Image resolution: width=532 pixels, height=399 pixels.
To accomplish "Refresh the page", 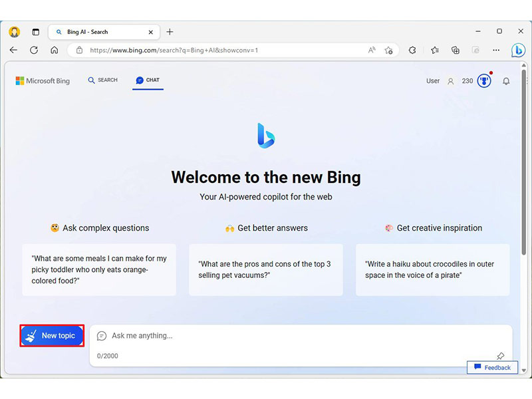I will [x=34, y=51].
